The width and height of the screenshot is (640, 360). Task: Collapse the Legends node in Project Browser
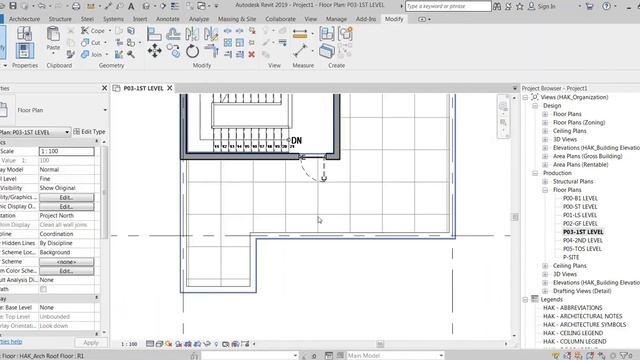tap(525, 300)
